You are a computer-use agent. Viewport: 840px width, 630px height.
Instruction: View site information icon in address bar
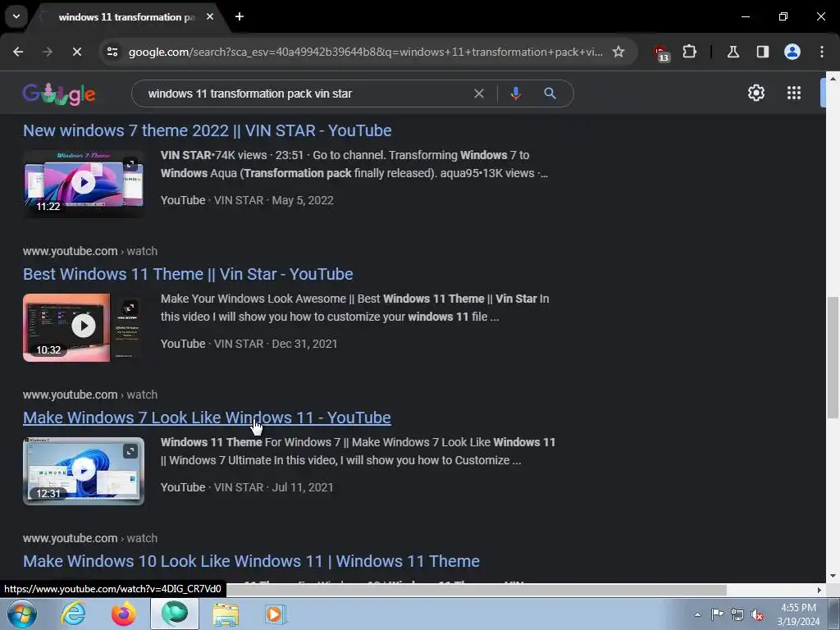[112, 52]
